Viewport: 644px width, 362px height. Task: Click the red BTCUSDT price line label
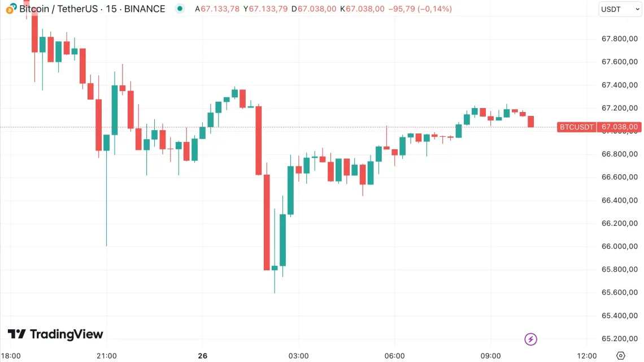576,127
